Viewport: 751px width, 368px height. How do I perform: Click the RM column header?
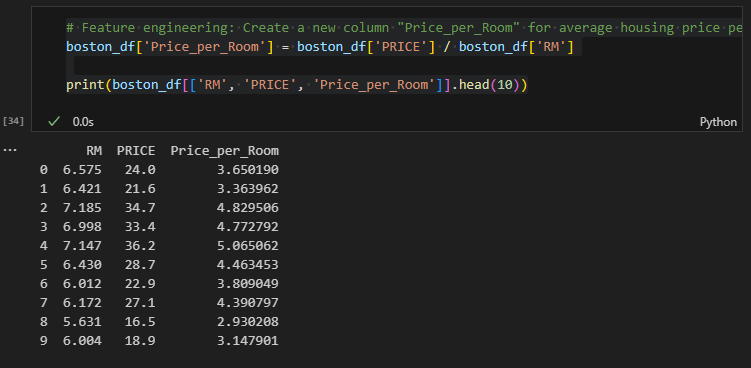coord(94,151)
